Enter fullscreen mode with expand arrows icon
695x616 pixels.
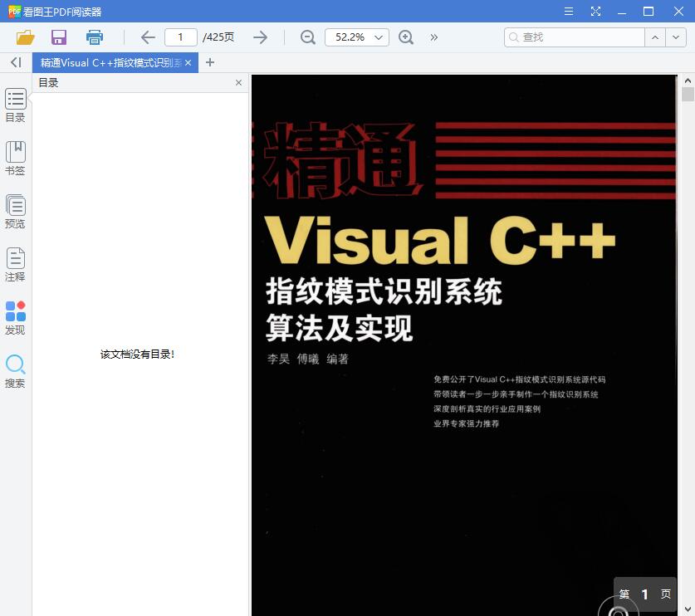tap(595, 12)
